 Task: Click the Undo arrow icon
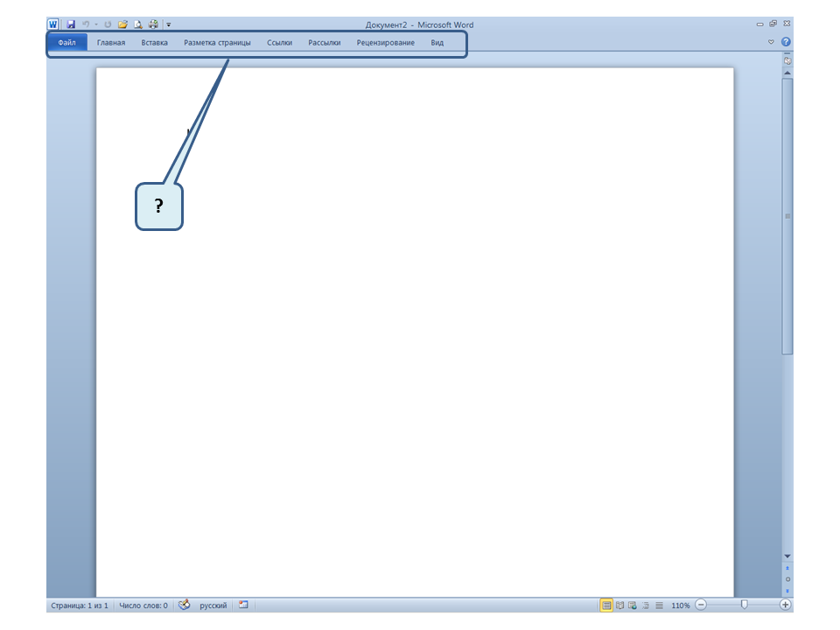86,24
